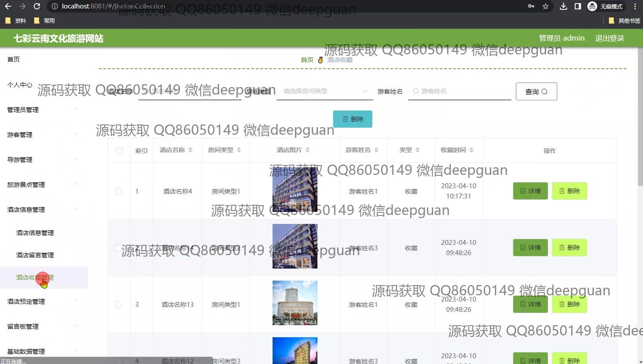
Task: Sort by 类型 column arrows
Action: [418, 150]
